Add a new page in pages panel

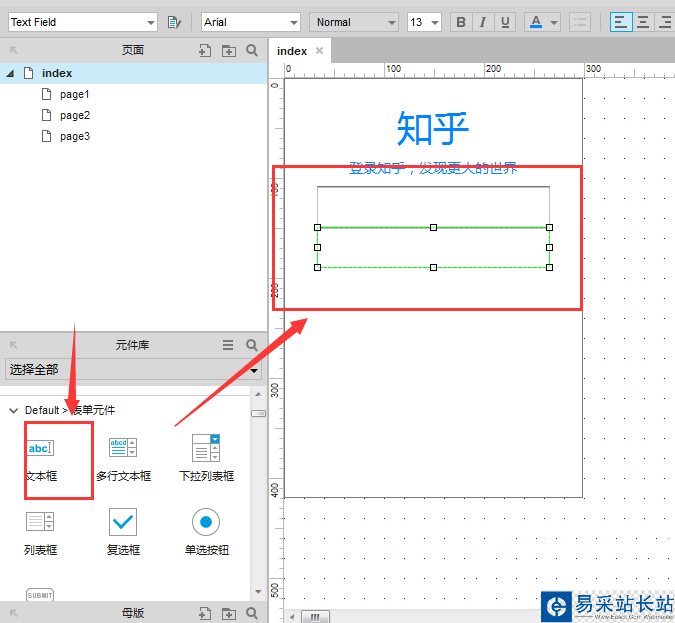coord(205,51)
